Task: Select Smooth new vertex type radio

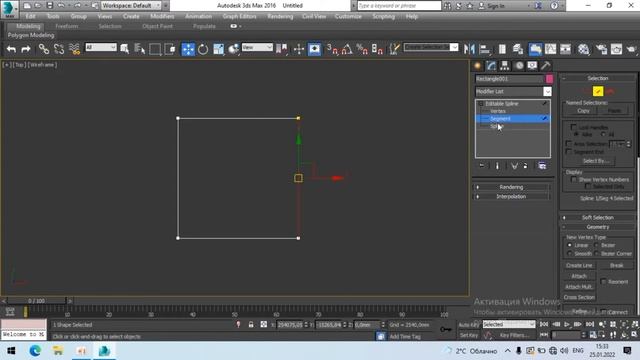Action: 570,253
